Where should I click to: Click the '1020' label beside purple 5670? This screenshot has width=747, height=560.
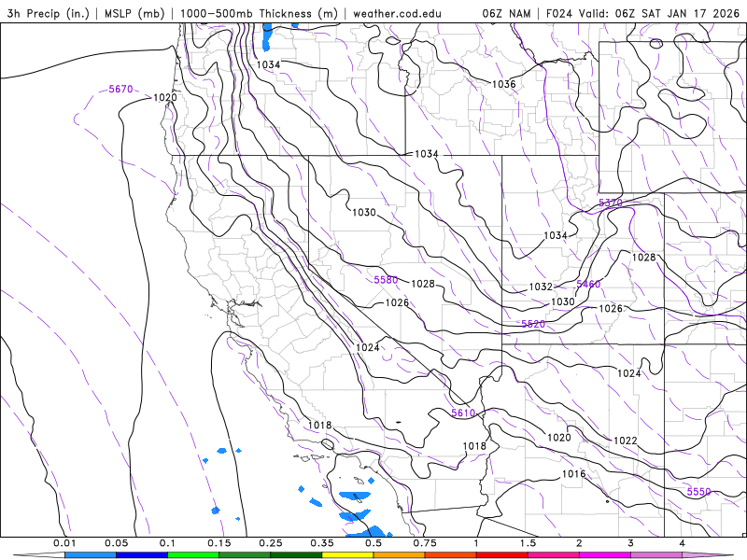click(x=165, y=98)
